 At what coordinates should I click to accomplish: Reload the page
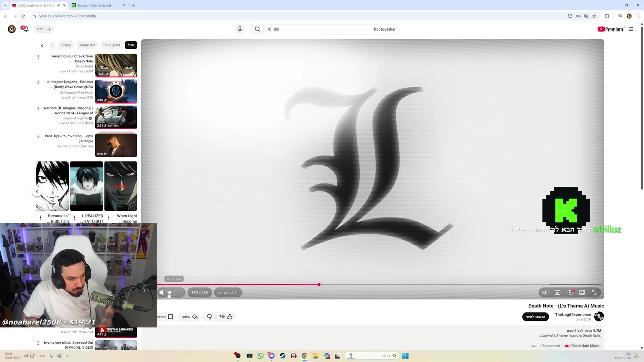[x=23, y=16]
